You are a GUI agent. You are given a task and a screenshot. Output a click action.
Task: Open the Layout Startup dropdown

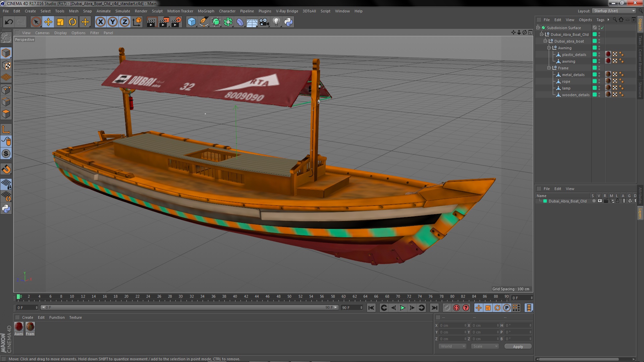click(x=614, y=11)
